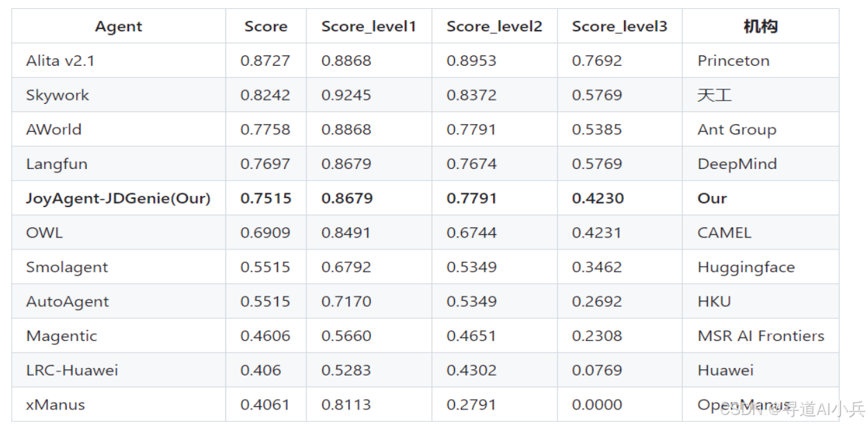Select the Magentic agent name
Image resolution: width=868 pixels, height=424 pixels.
(62, 336)
